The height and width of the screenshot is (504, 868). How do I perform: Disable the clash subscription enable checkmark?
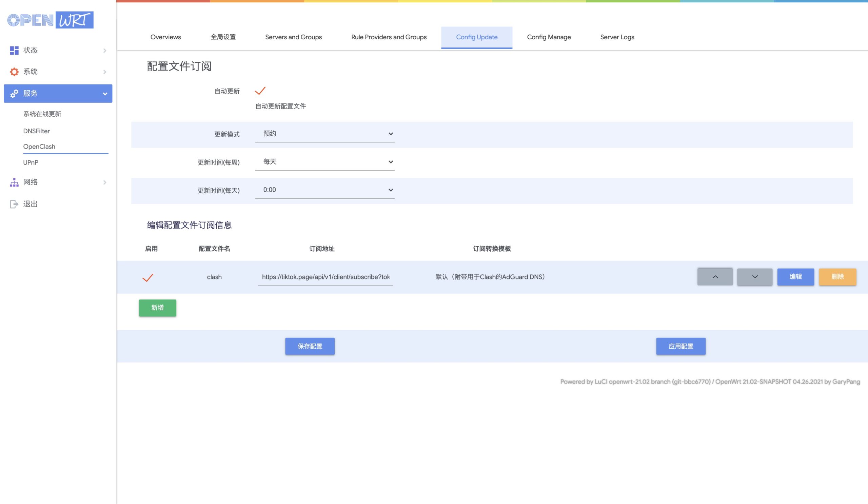tap(148, 277)
